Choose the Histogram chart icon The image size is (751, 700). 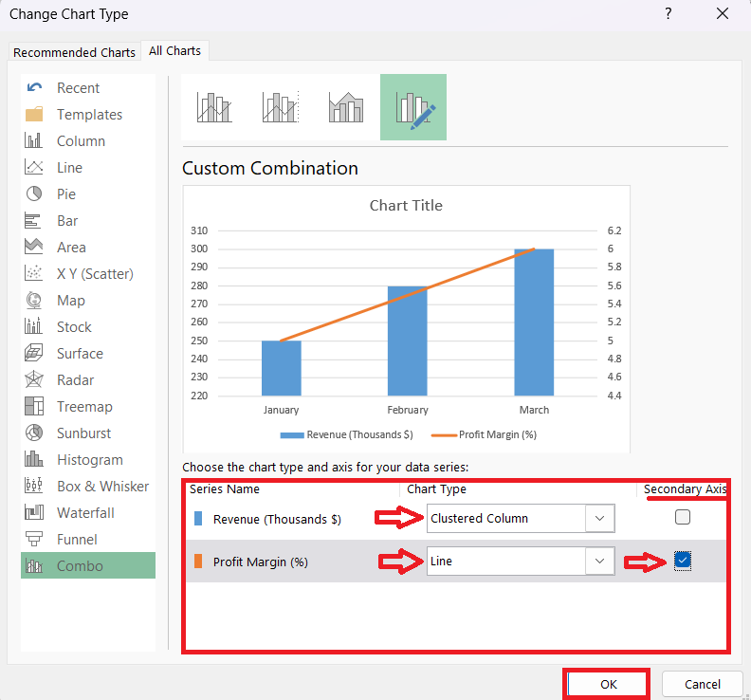click(x=34, y=459)
